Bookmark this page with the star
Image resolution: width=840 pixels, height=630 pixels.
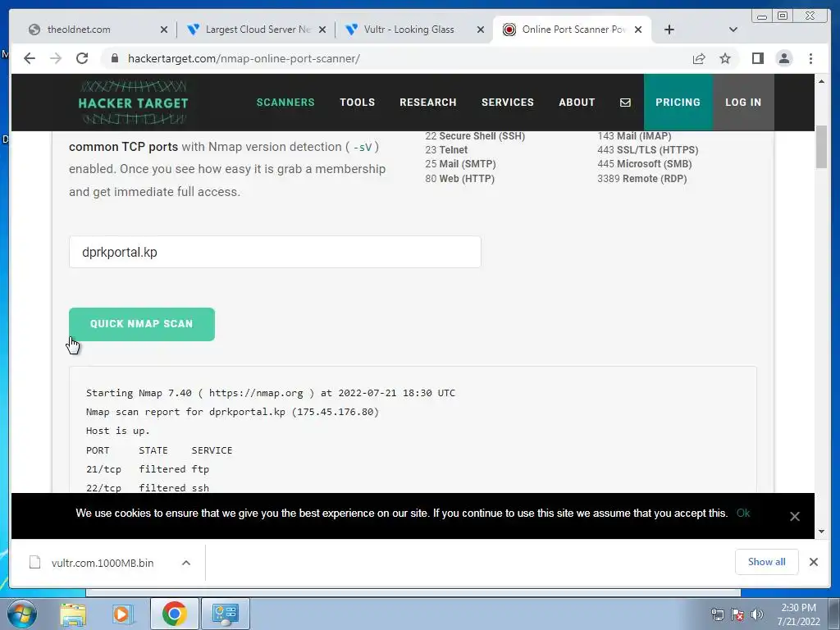(725, 58)
